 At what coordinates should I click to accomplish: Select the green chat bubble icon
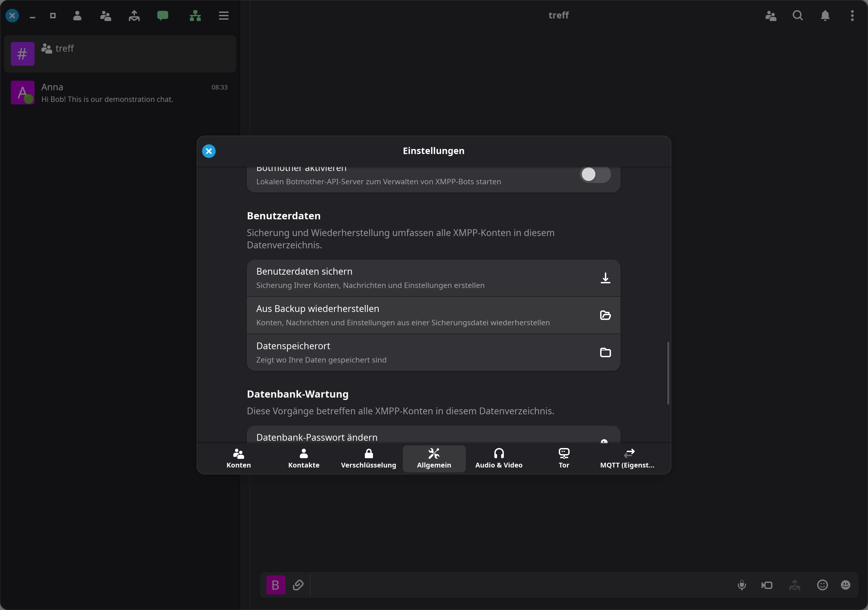coord(162,16)
